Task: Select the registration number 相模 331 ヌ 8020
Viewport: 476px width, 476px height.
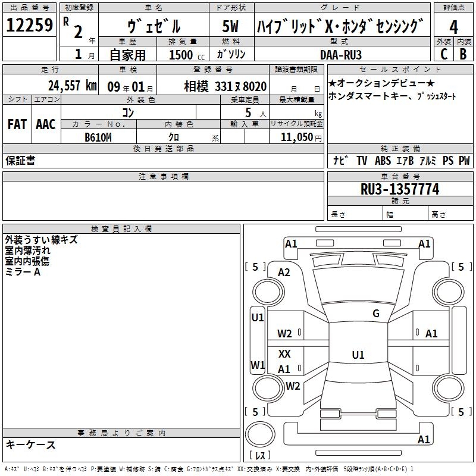Action: [x=226, y=86]
